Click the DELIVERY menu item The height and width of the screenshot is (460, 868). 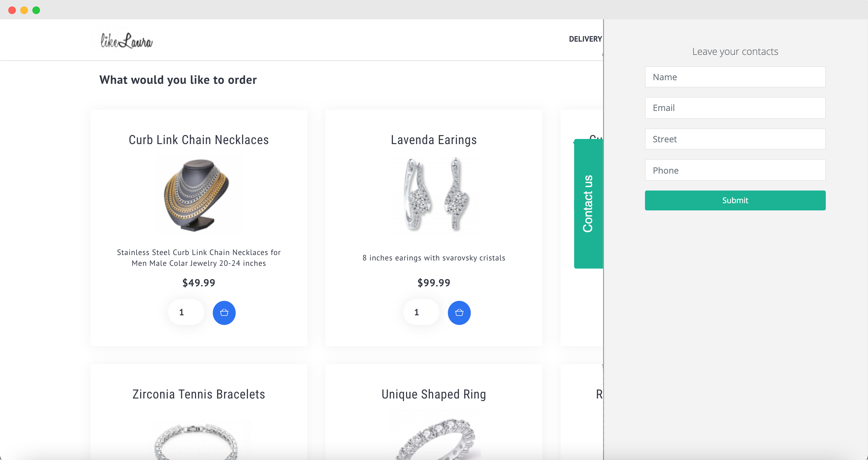pos(585,39)
